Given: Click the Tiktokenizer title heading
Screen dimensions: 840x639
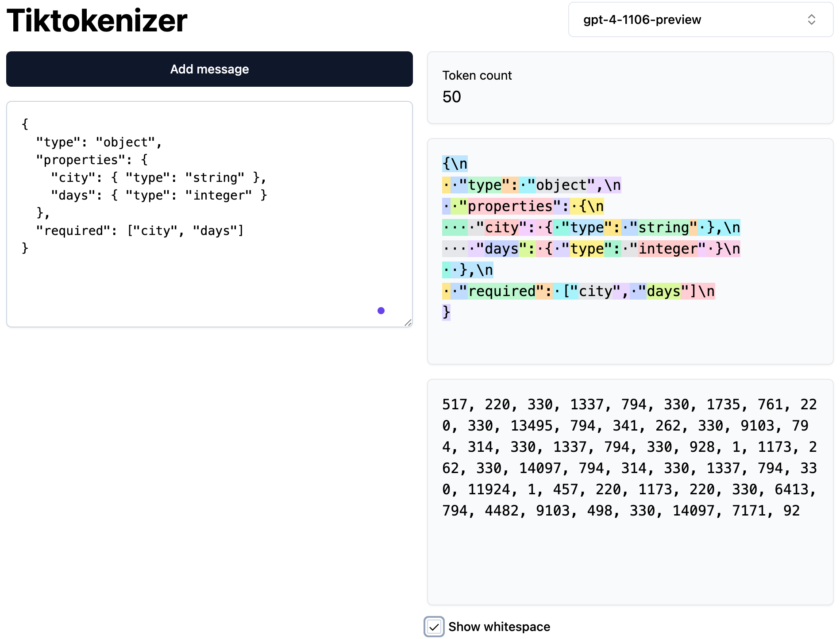Looking at the screenshot, I should (x=97, y=20).
